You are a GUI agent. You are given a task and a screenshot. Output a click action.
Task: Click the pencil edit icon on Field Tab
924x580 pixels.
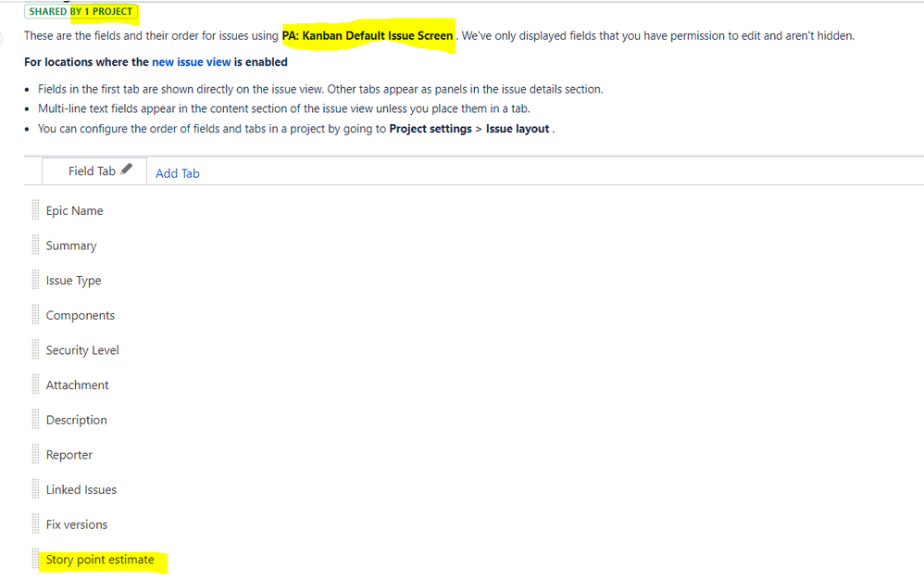pyautogui.click(x=127, y=170)
